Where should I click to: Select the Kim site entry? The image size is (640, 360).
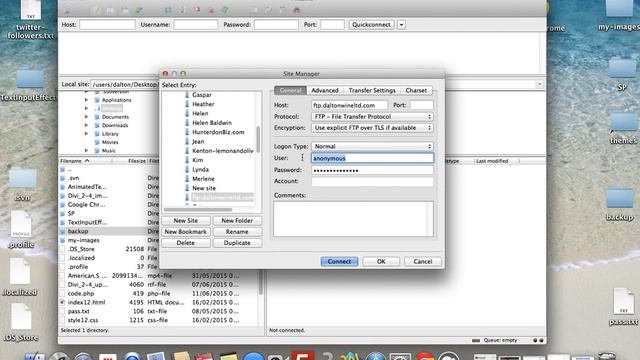pyautogui.click(x=198, y=160)
